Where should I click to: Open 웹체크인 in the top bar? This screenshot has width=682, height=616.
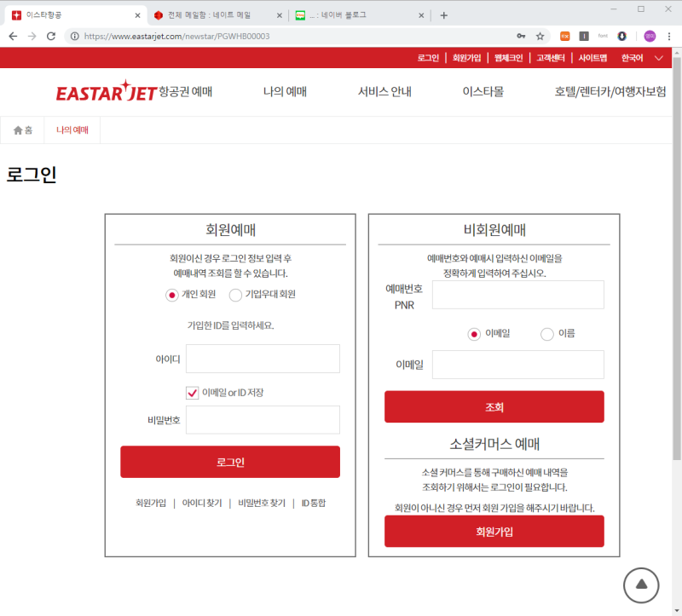coord(508,58)
